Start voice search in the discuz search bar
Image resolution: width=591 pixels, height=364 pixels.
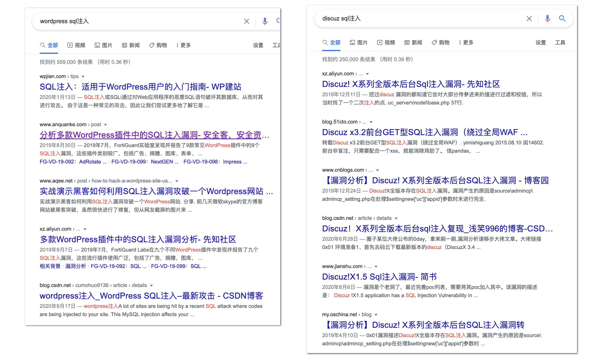pyautogui.click(x=547, y=19)
